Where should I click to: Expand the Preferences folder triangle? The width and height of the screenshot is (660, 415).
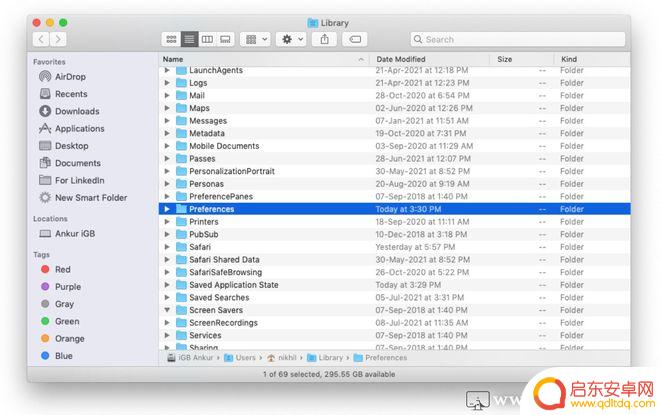coord(167,209)
